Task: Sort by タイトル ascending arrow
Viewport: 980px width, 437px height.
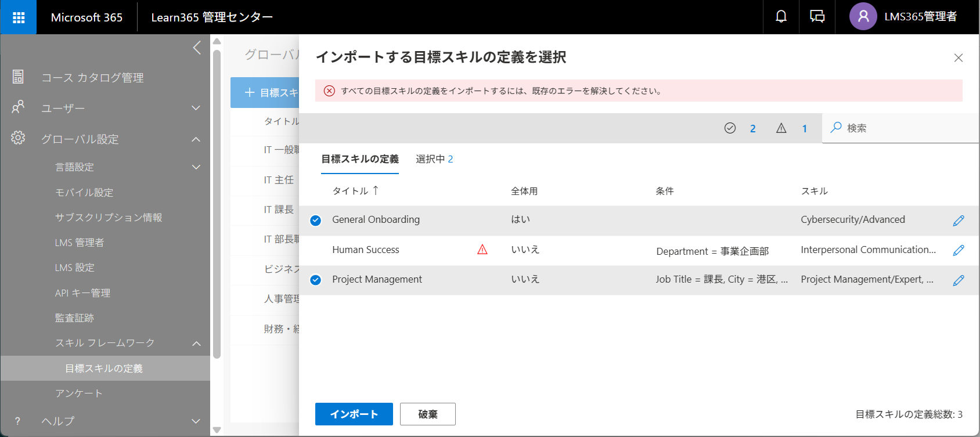Action: [376, 190]
